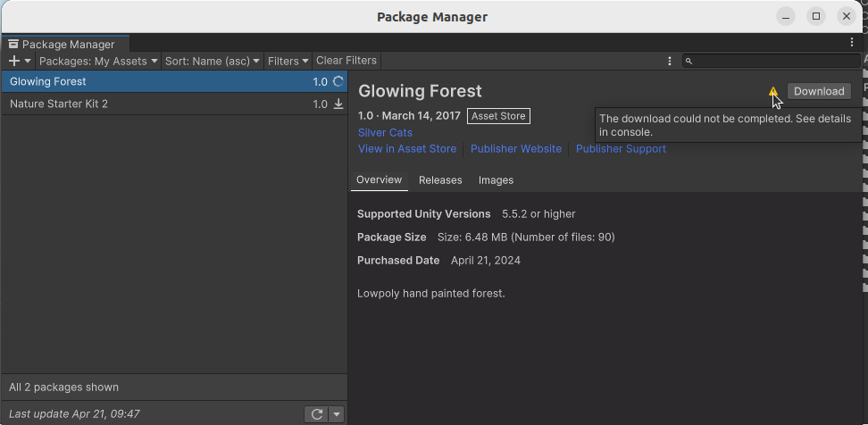Click the Package Manager tab icon
This screenshot has width=868, height=425.
(13, 45)
